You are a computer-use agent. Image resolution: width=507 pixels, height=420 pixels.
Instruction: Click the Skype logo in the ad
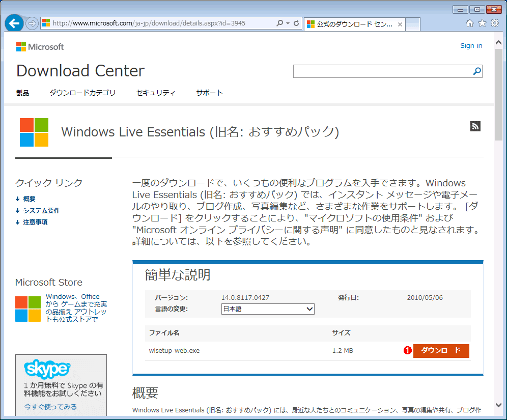click(47, 369)
